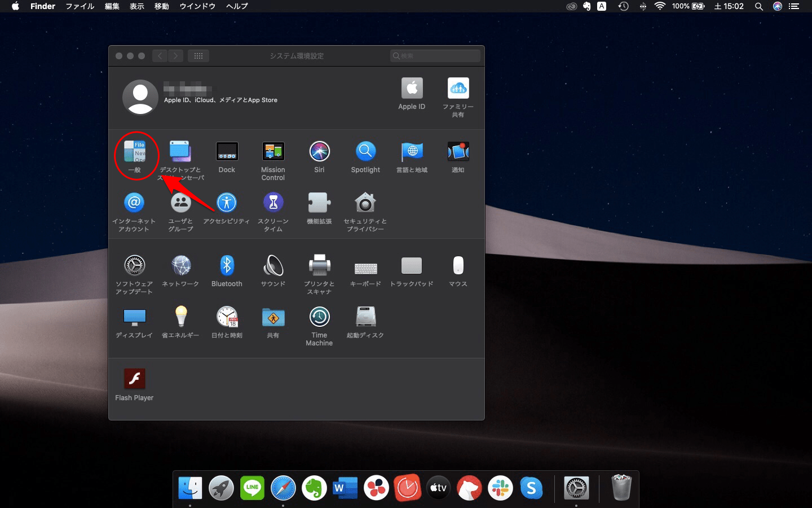Screen dimensions: 812x508
Task: Open the Trash in the Dock
Action: click(621, 488)
